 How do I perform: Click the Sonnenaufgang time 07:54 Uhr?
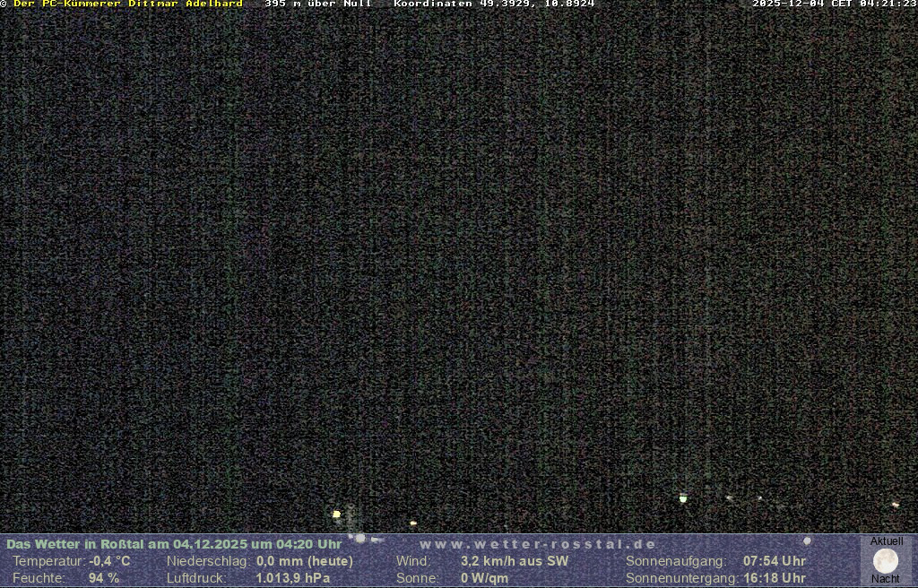tap(775, 561)
